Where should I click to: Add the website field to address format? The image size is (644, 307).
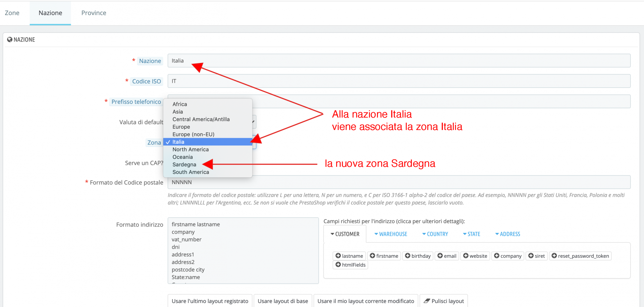(475, 256)
